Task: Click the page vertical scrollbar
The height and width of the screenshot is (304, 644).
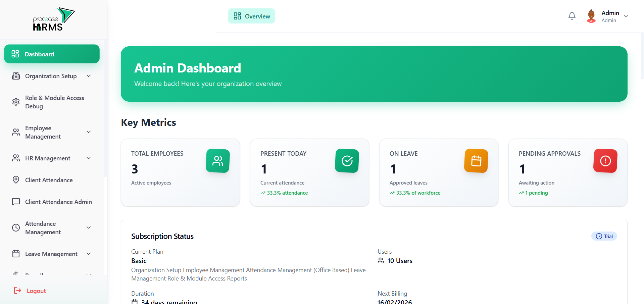Action: (642, 55)
